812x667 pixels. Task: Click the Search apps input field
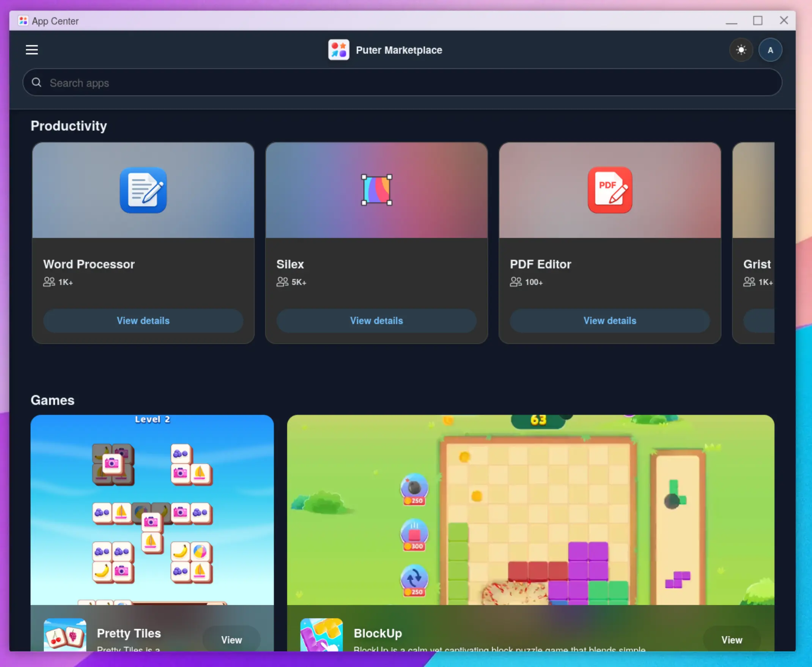tap(402, 82)
